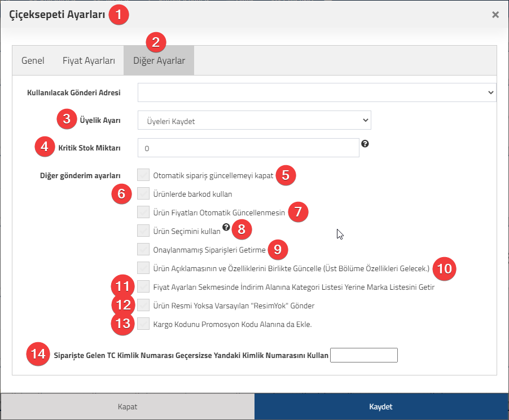Enable Otomatik sipariş güncellemeyi kapat checkbox

point(143,175)
